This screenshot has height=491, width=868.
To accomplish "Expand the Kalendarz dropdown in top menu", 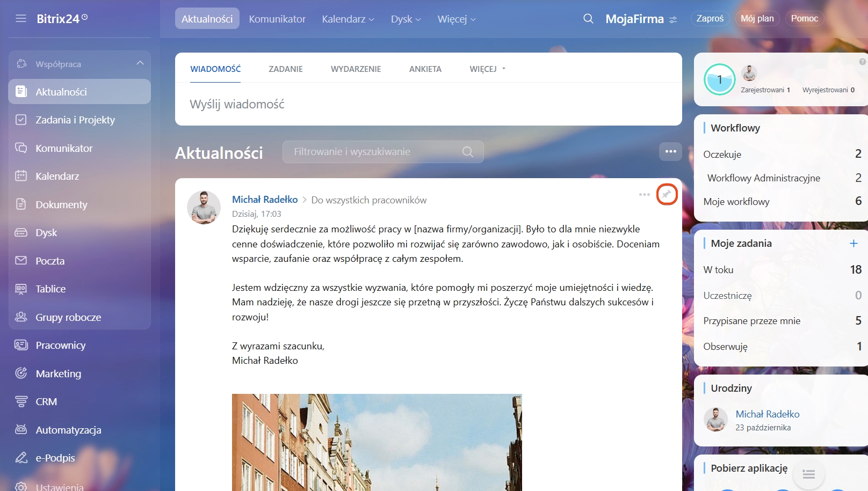I will pos(348,19).
